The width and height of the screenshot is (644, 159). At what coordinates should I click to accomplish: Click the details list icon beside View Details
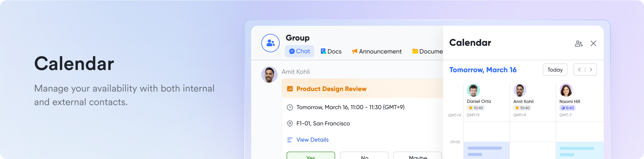pos(290,140)
